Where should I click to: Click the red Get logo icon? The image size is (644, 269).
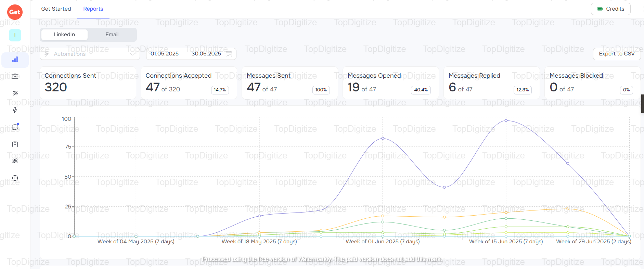coord(15,12)
